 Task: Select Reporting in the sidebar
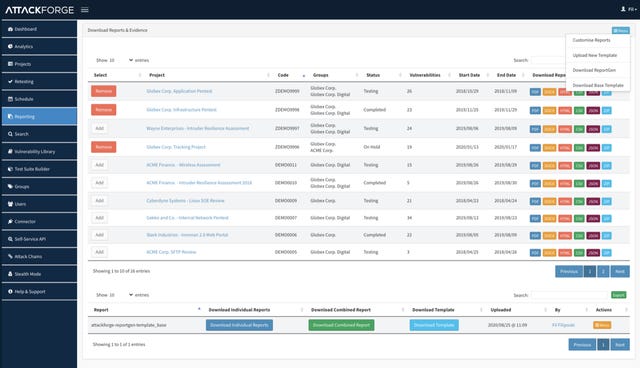point(39,117)
